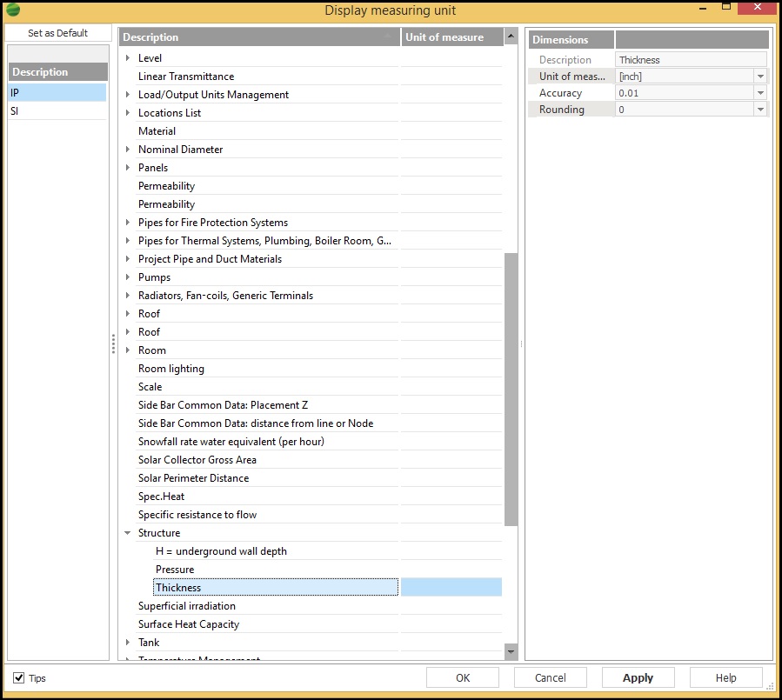Screen dimensions: 782x700
Task: Expand the Tank tree item
Action: (128, 643)
